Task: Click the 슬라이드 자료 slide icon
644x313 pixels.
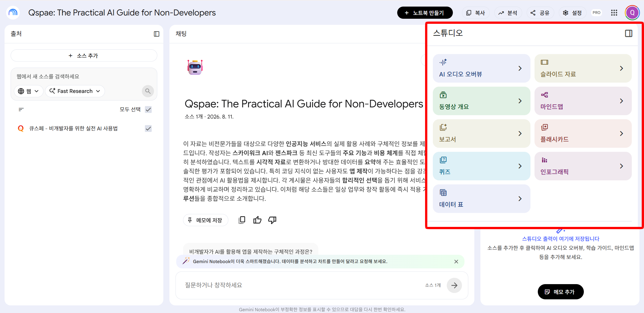Action: pyautogui.click(x=544, y=62)
